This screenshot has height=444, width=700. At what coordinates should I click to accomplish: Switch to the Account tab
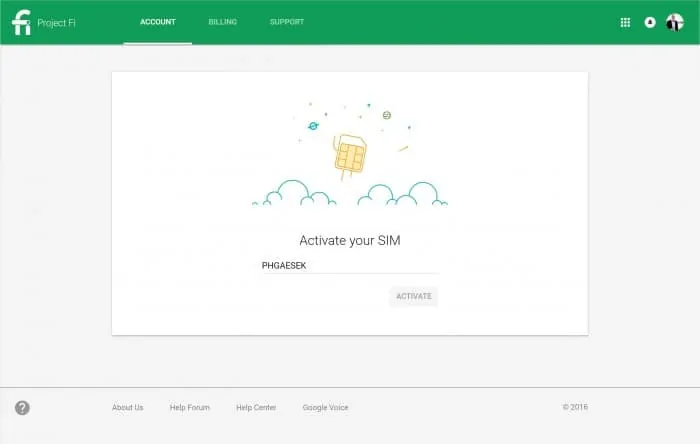158,22
